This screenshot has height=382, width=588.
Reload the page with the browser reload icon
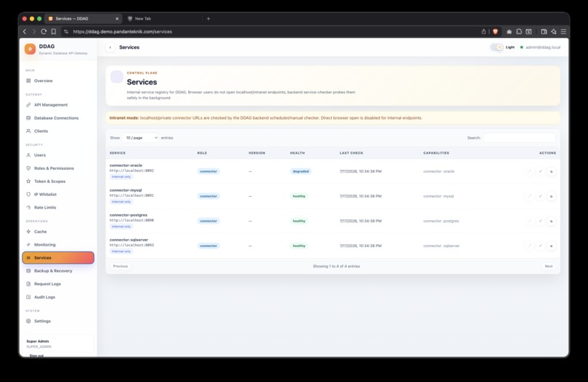[x=44, y=31]
